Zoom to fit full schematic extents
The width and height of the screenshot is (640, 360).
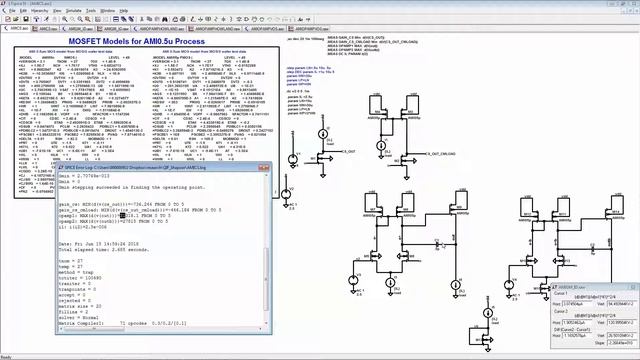pos(88,19)
